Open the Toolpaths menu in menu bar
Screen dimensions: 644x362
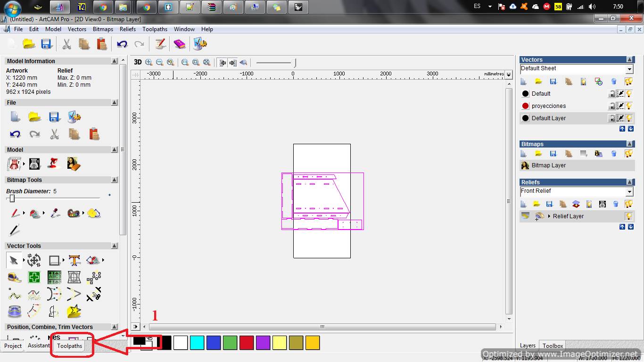(x=155, y=29)
